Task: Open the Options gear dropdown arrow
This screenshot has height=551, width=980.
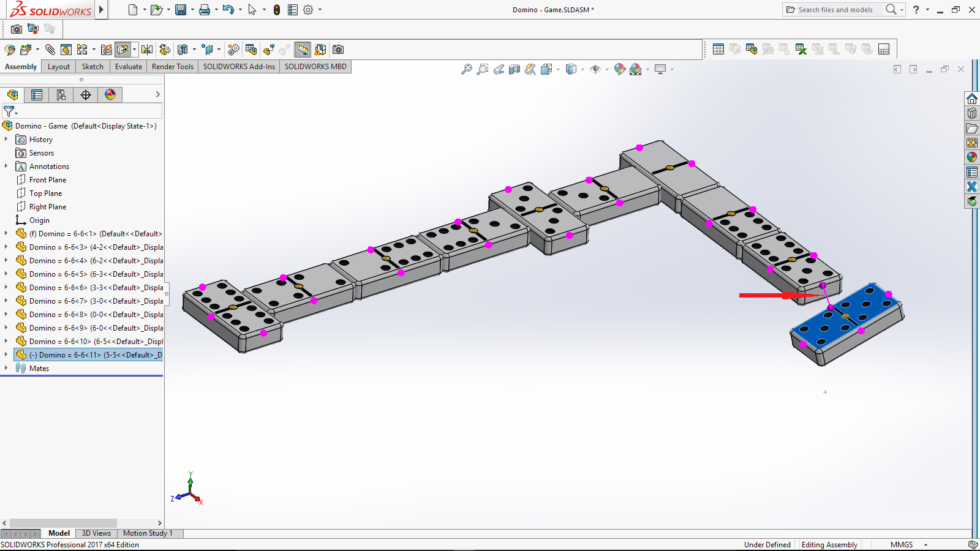Action: (320, 10)
